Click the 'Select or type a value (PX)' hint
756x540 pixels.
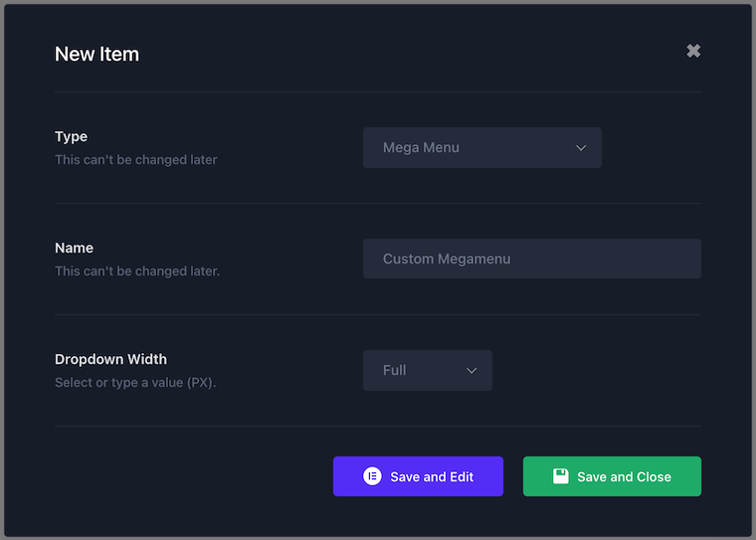point(135,382)
